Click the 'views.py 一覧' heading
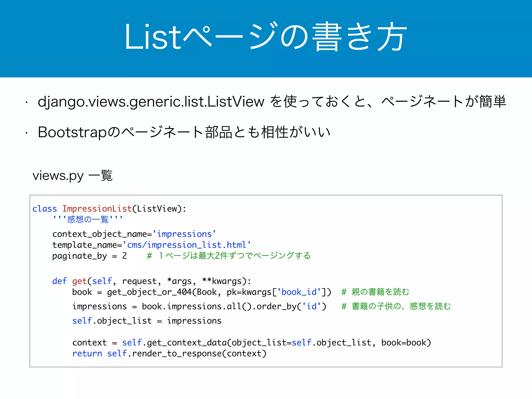This screenshot has height=399, width=532. 72,176
